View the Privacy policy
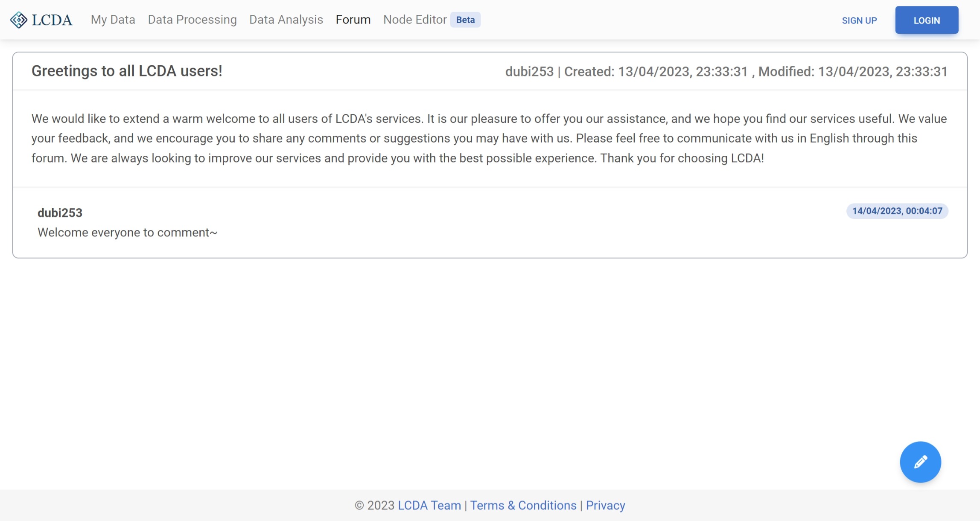This screenshot has height=521, width=980. click(606, 505)
